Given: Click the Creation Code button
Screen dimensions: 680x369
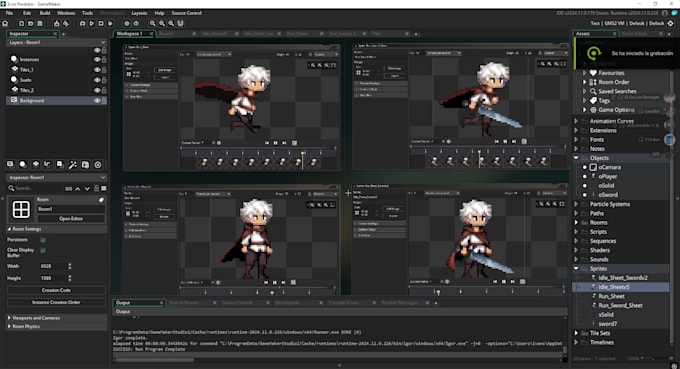Looking at the screenshot, I should (56, 290).
